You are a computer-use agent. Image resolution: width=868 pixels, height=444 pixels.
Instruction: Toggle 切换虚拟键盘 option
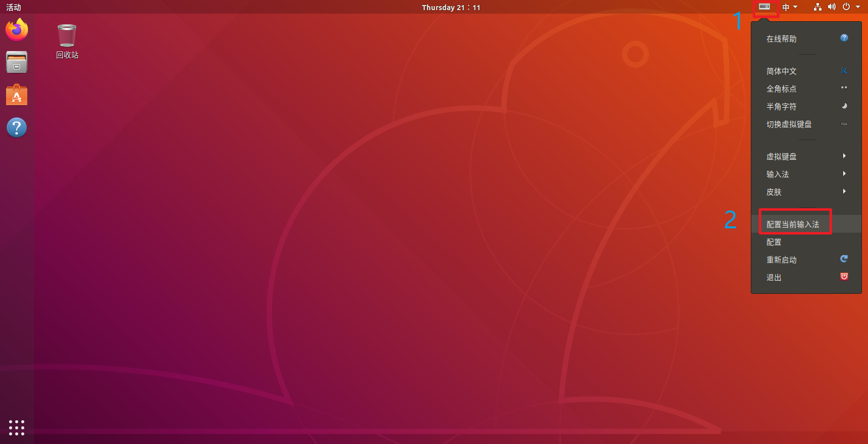[x=806, y=124]
